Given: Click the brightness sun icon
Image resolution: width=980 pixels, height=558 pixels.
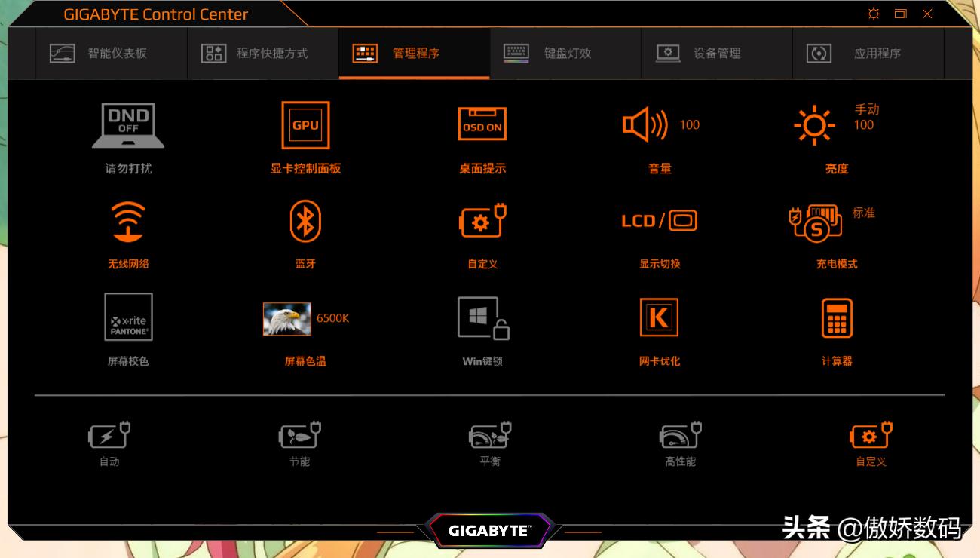Looking at the screenshot, I should tap(814, 125).
